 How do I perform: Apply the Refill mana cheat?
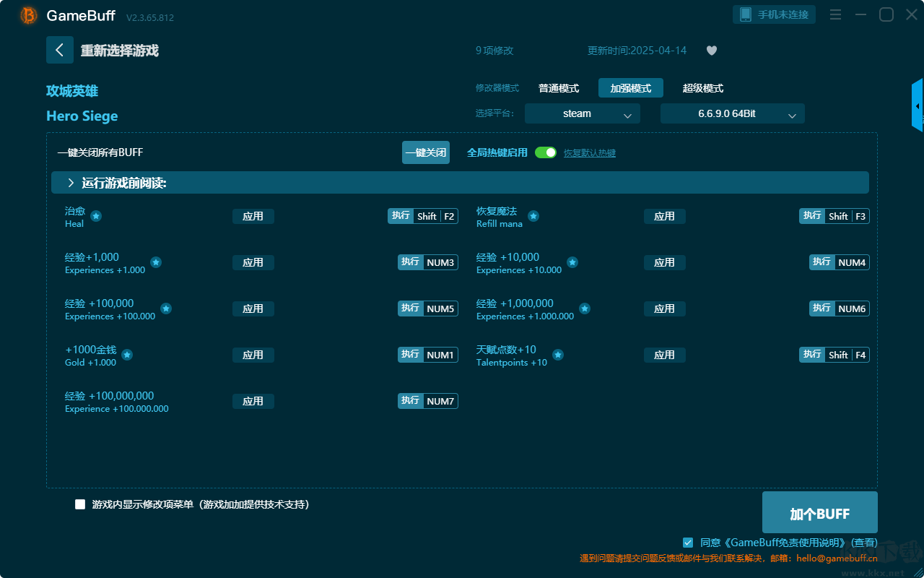point(665,216)
